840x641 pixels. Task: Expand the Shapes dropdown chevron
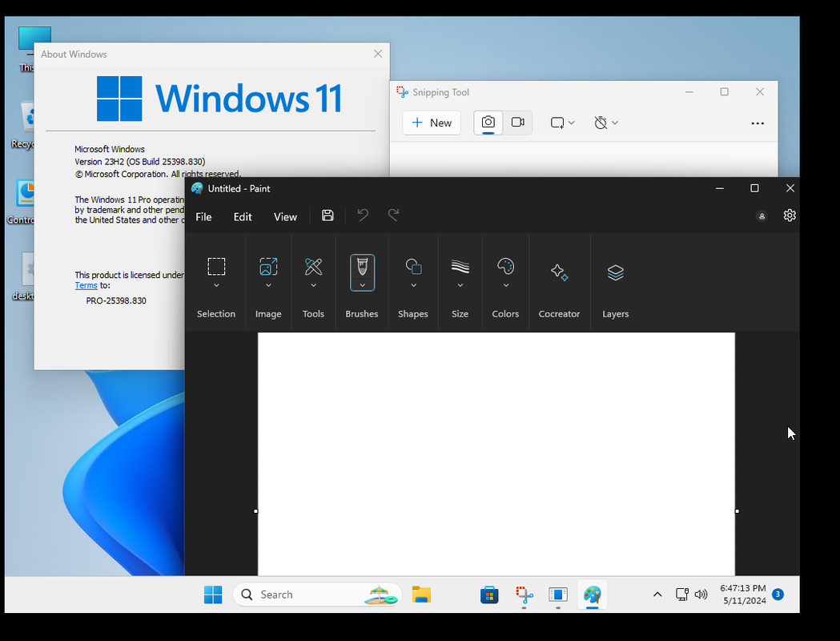point(413,285)
